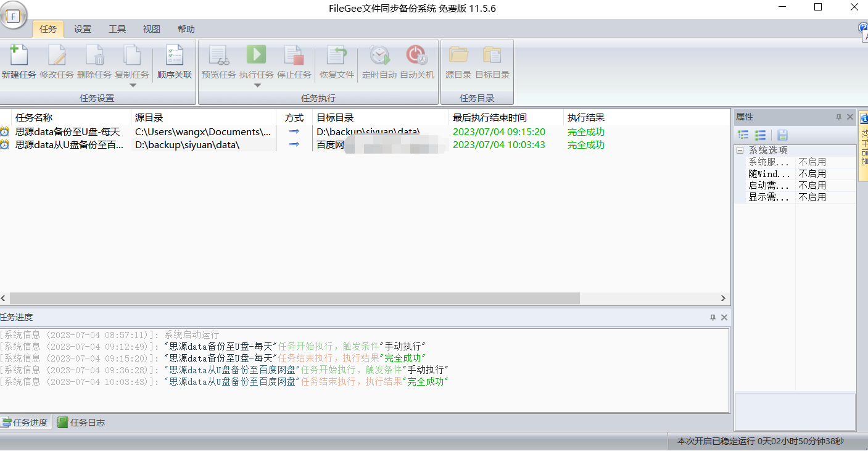Viewport: 868px width, 451px height.
Task: Click the log entry timestamped 09:12:49
Action: (213, 347)
